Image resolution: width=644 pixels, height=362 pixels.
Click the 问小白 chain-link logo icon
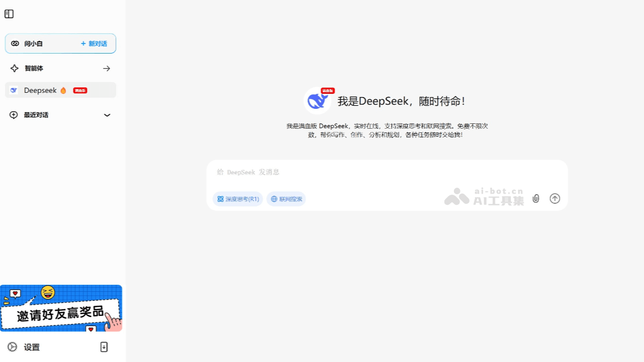click(14, 43)
